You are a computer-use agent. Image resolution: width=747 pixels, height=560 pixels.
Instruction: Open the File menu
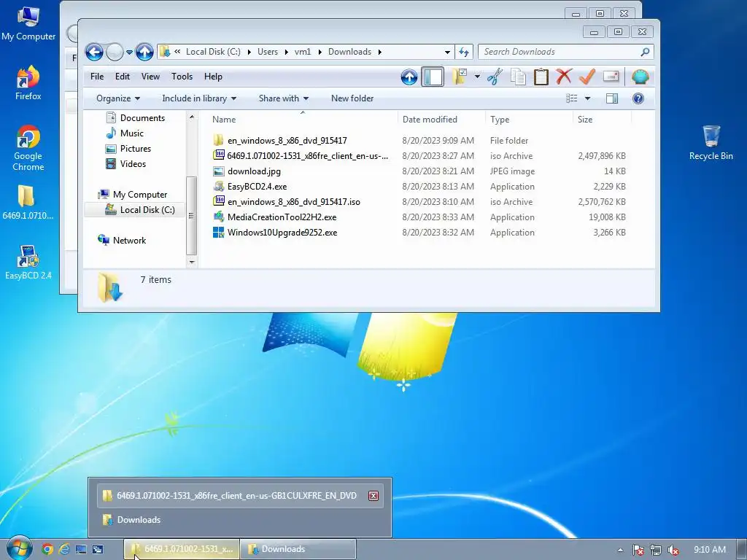click(x=97, y=76)
